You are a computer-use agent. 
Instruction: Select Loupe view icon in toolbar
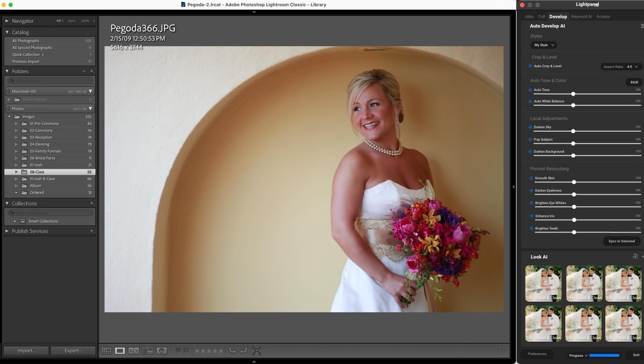[120, 351]
